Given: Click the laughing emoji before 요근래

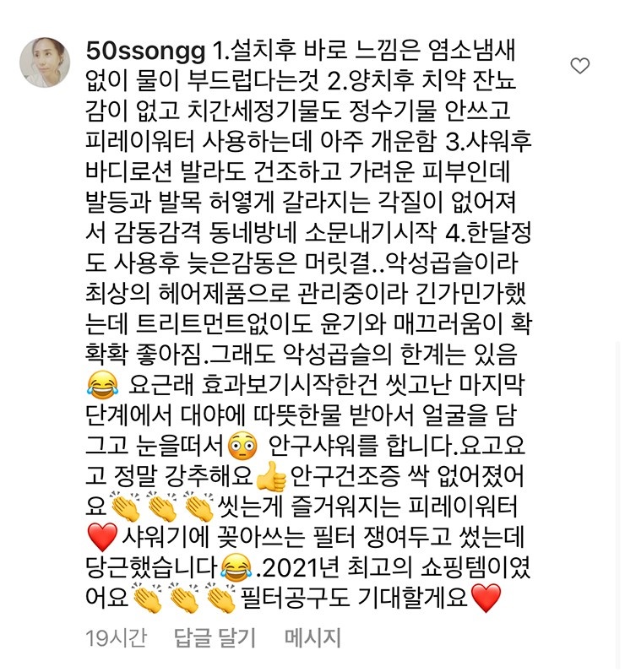Looking at the screenshot, I should pyautogui.click(x=101, y=383).
